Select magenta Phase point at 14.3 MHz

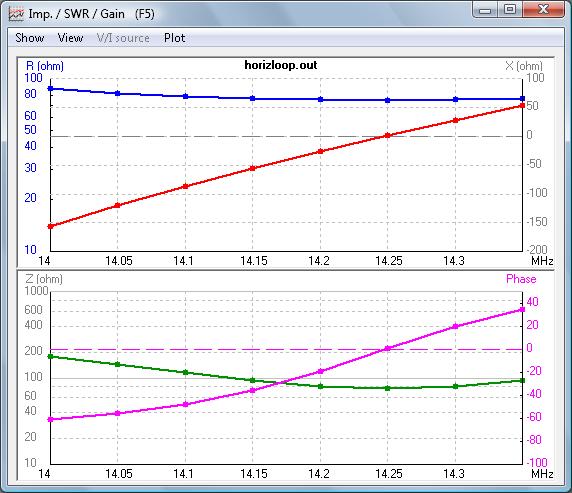455,326
